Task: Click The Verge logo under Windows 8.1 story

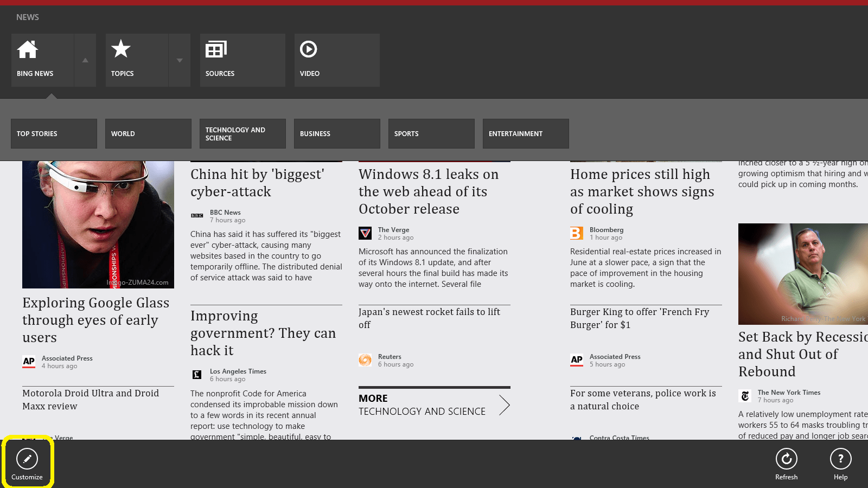Action: 365,233
